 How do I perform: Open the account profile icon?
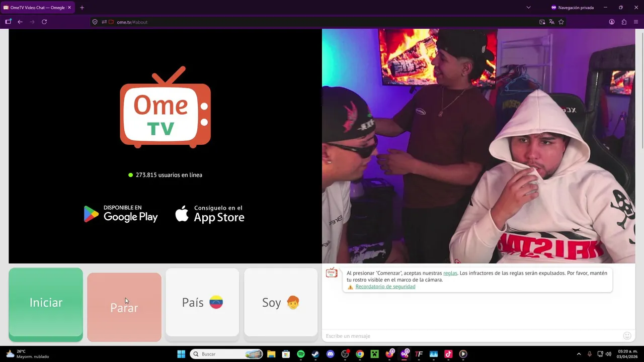tap(612, 22)
